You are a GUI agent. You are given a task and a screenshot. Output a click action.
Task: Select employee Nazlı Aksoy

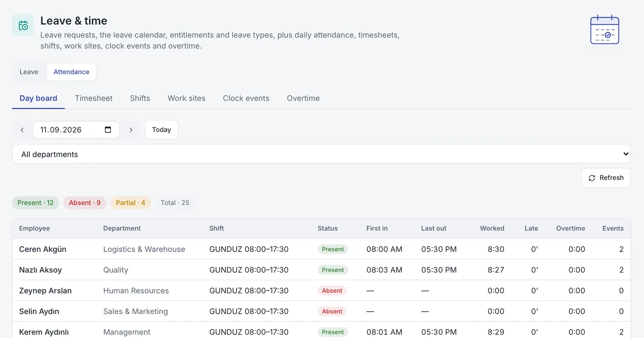(x=40, y=270)
